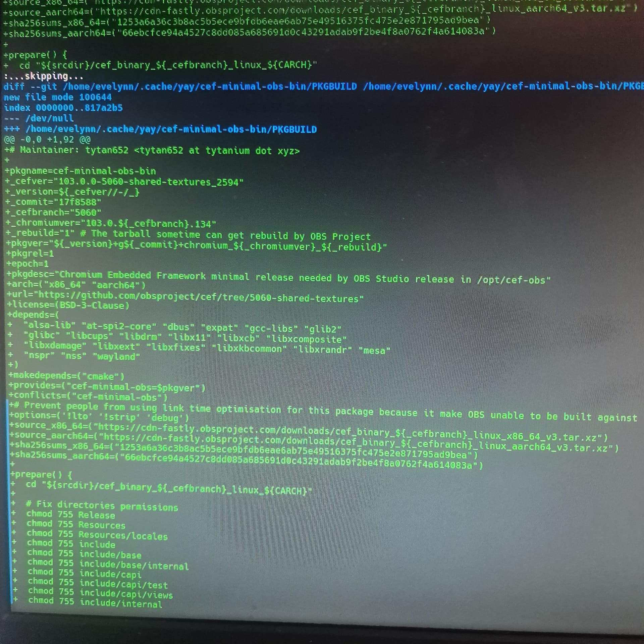Click the 'epoch=1' line
Screen dimensions: 644x644
click(x=28, y=263)
